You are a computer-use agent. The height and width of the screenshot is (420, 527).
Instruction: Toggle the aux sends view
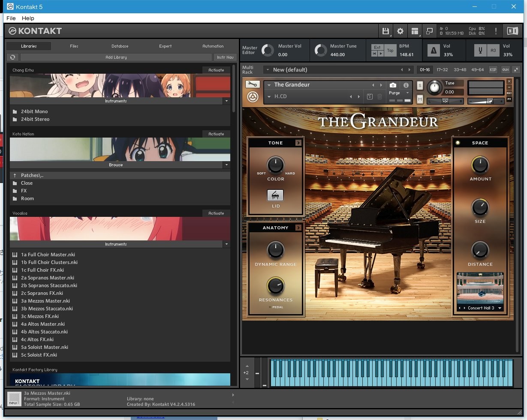click(505, 69)
